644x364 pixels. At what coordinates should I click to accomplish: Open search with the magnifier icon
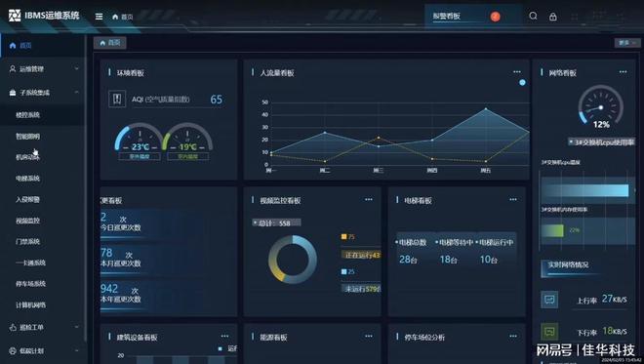pyautogui.click(x=533, y=16)
